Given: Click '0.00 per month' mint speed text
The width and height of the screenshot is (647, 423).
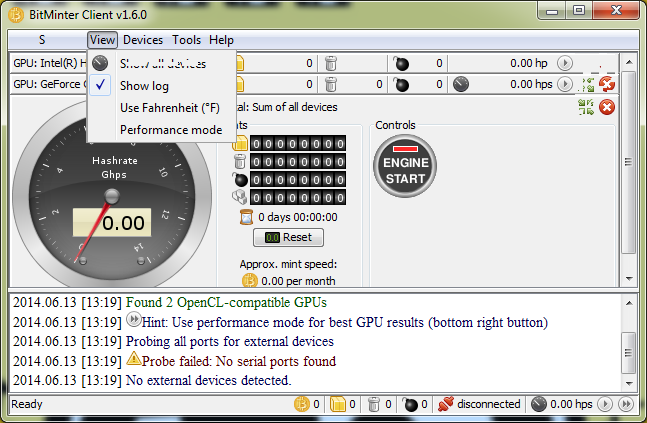Looking at the screenshot, I should (x=298, y=281).
